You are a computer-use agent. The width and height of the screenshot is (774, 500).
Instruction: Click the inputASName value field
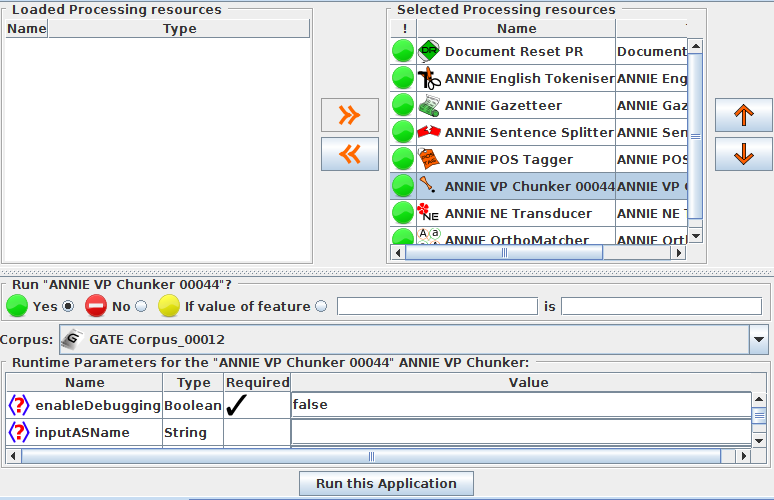click(x=520, y=432)
